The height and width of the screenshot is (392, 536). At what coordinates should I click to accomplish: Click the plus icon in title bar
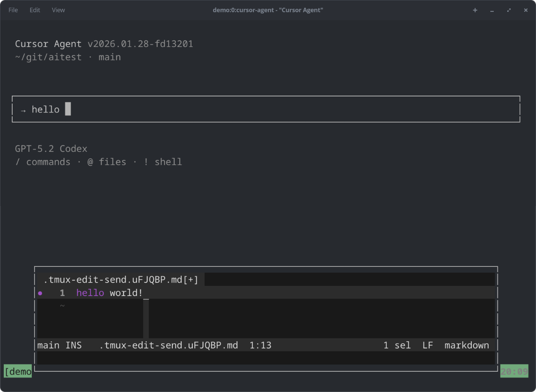click(x=475, y=10)
